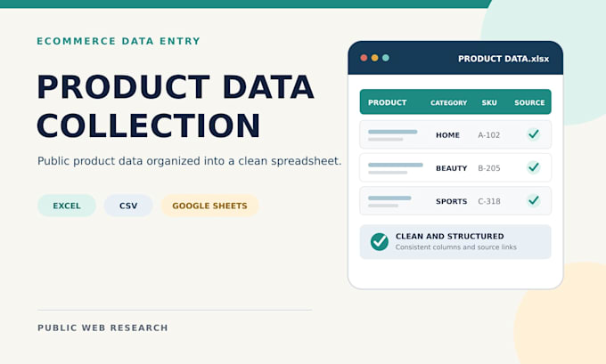Screen dimensions: 606x364
Task: Select SKU cell A-102
Action: (x=489, y=135)
